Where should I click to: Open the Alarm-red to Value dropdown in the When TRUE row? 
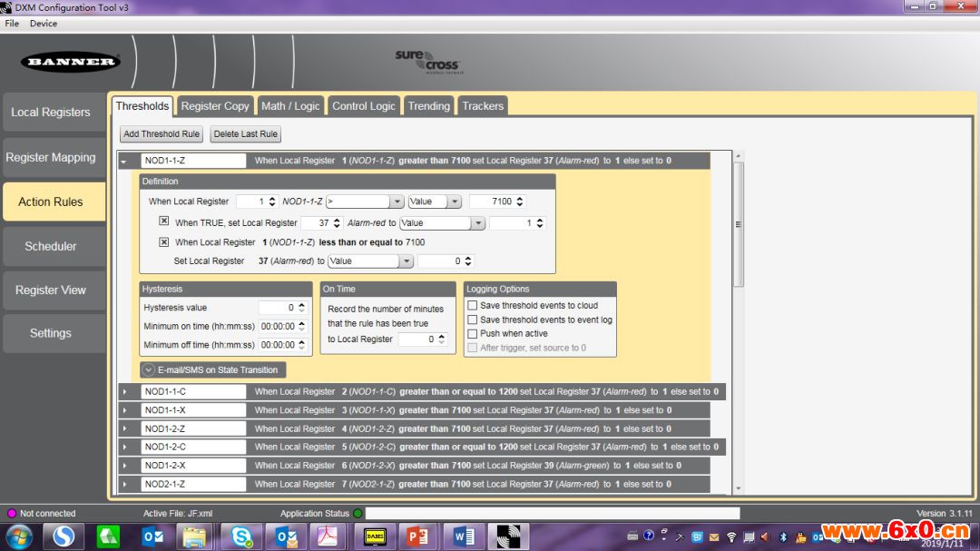[442, 222]
